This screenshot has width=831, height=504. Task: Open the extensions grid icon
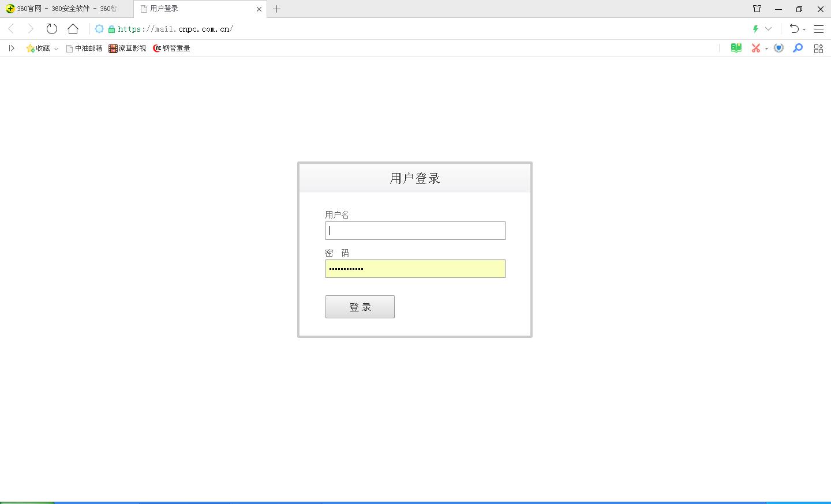tap(818, 48)
